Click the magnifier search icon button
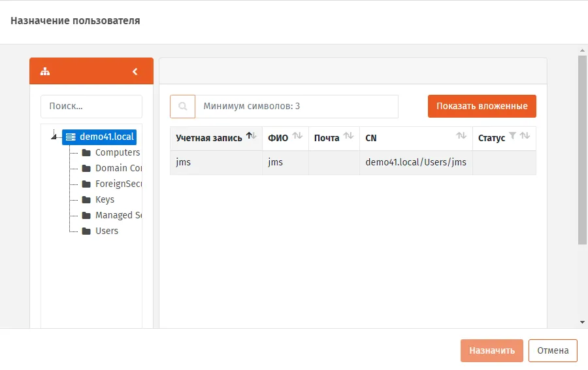This screenshot has height=370, width=588. pos(183,106)
